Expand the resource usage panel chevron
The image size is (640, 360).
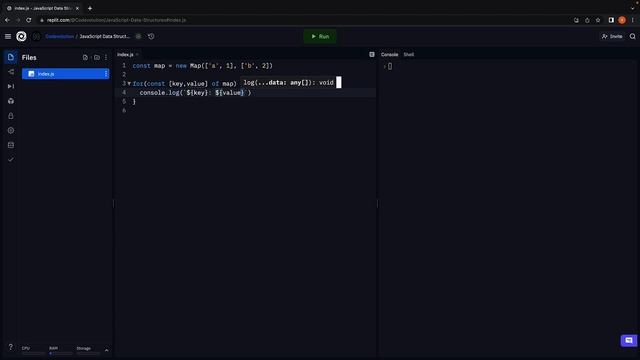[x=107, y=350]
